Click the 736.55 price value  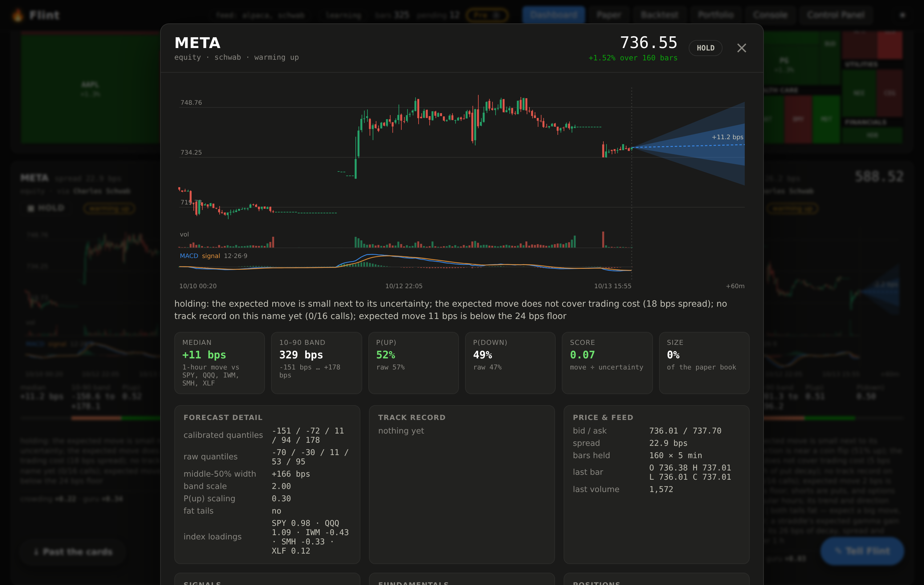pyautogui.click(x=648, y=42)
